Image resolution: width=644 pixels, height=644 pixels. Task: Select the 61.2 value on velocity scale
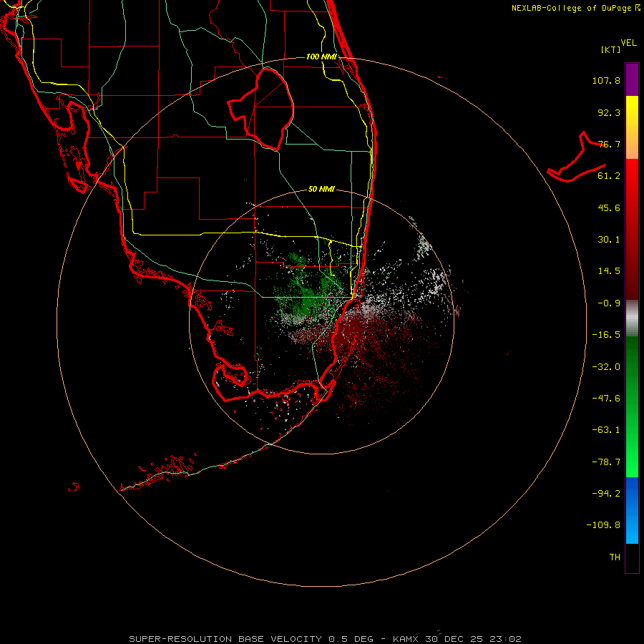click(609, 176)
